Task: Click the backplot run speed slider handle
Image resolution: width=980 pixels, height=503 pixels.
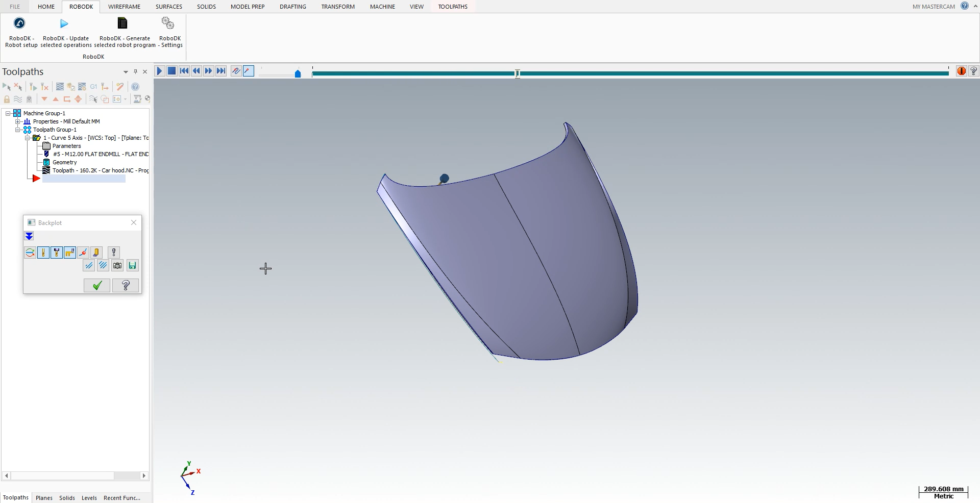Action: [298, 74]
